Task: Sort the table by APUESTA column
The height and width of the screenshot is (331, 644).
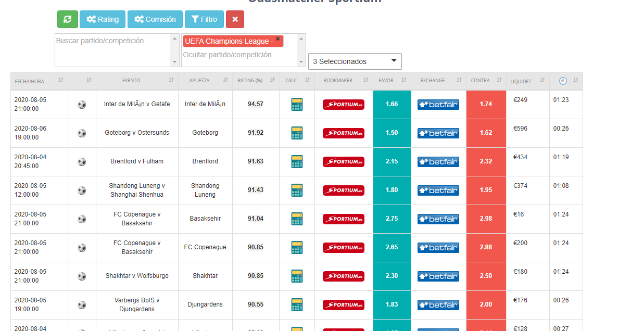Action: click(206, 81)
